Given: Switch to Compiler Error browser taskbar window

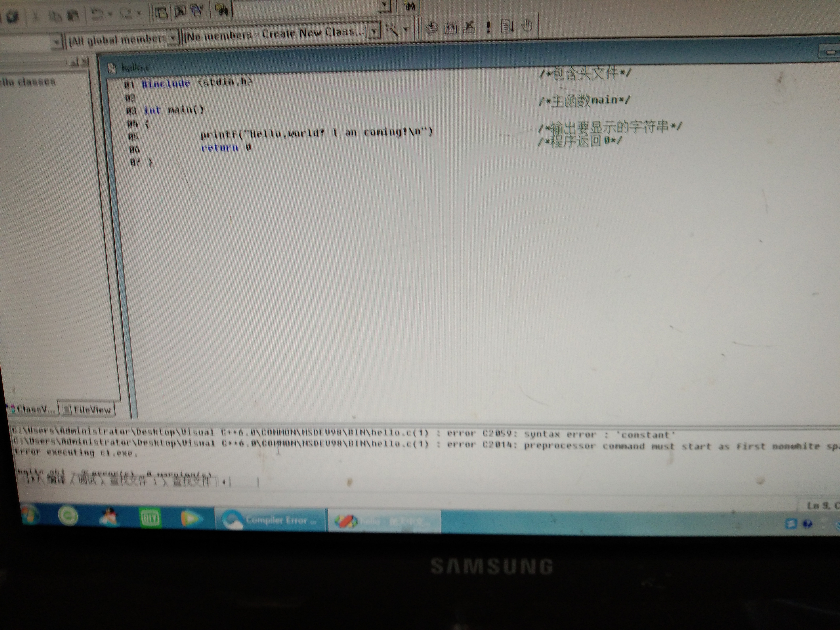Looking at the screenshot, I should tap(270, 520).
